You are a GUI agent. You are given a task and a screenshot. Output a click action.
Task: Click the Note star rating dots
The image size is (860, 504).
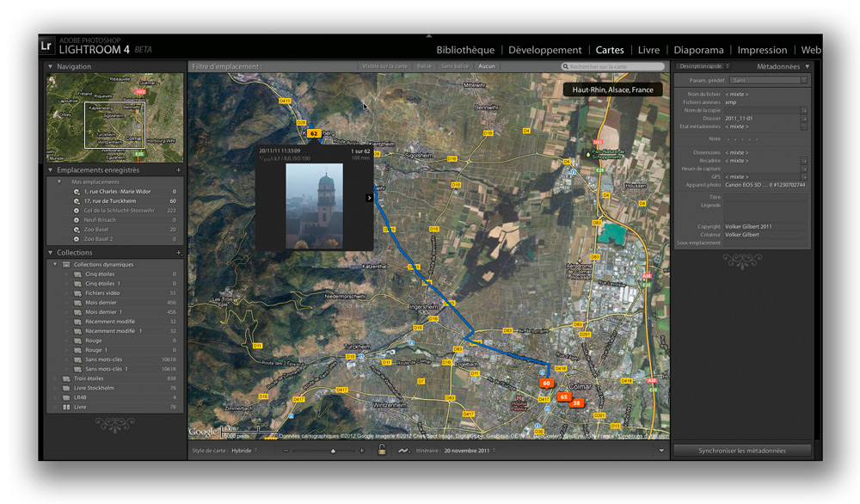(742, 139)
